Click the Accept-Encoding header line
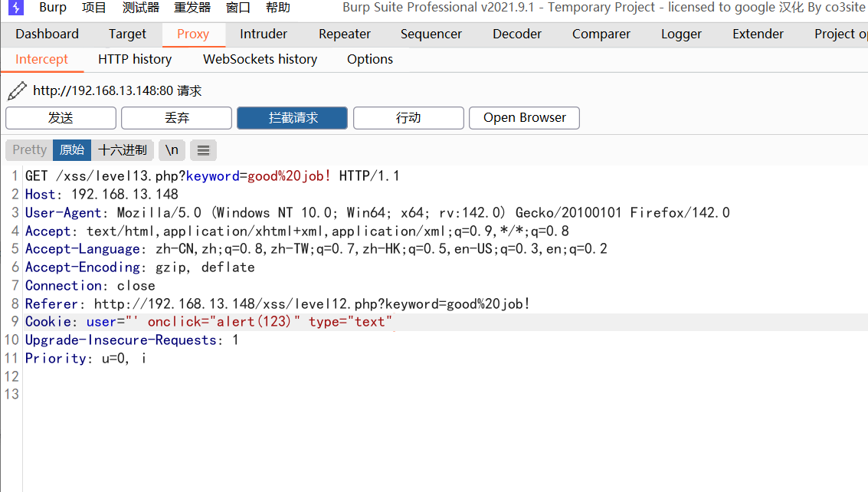This screenshot has height=492, width=868. click(x=140, y=267)
